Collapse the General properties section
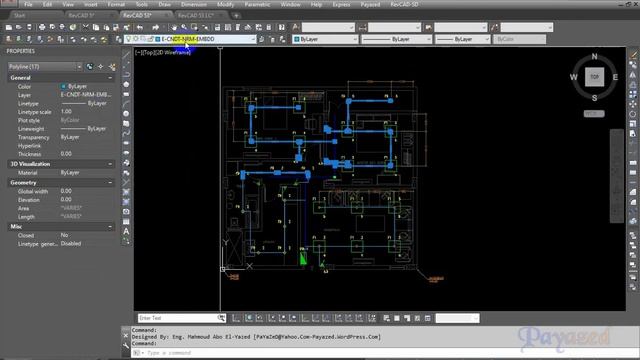Image resolution: width=640 pixels, height=360 pixels. [110, 78]
